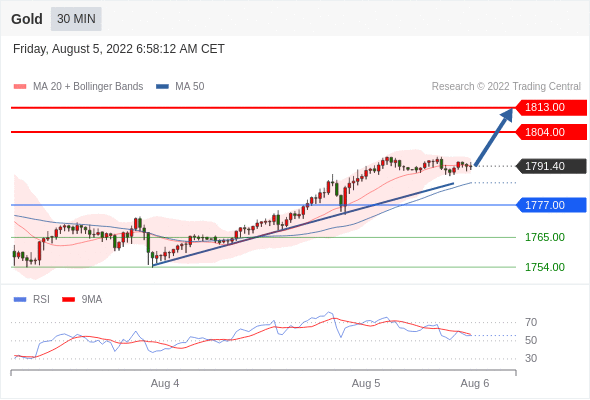Viewport: 590px width, 400px height.
Task: Click the 1754.00 support level label
Action: click(545, 267)
